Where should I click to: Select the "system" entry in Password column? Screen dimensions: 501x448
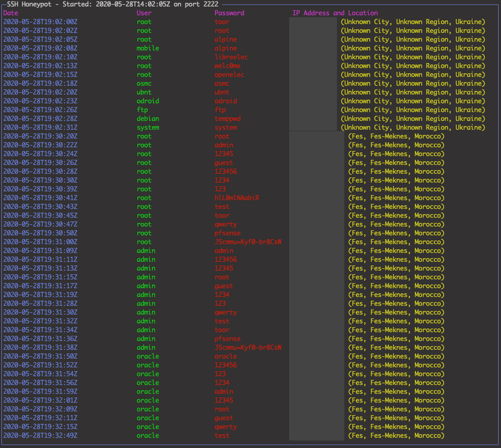[x=226, y=127]
